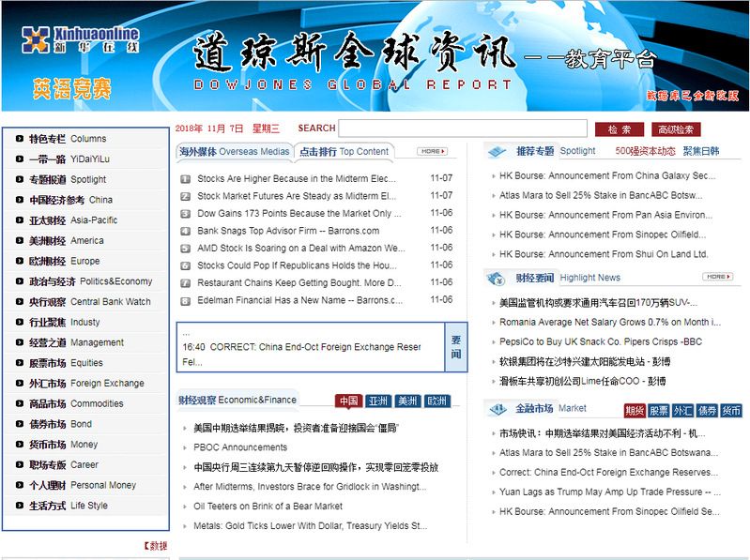This screenshot has height=560, width=750.
Task: Click the number 1 rank icon
Action: pos(185,178)
